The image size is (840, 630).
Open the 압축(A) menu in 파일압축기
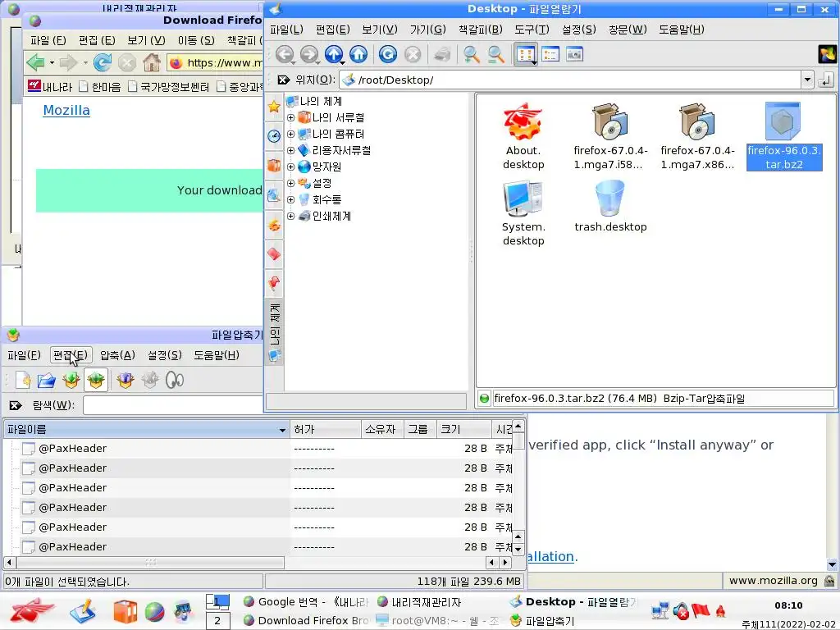tap(117, 355)
